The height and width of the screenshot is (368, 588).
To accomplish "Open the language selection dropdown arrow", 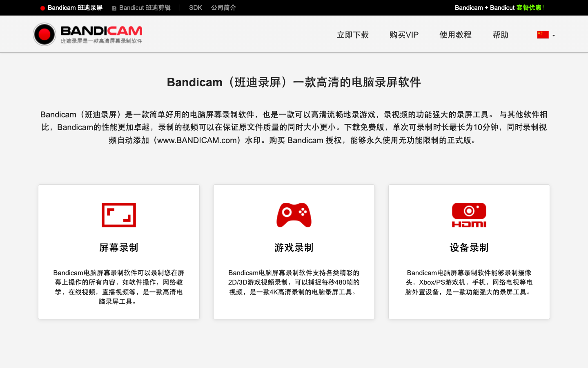I will 553,36.
